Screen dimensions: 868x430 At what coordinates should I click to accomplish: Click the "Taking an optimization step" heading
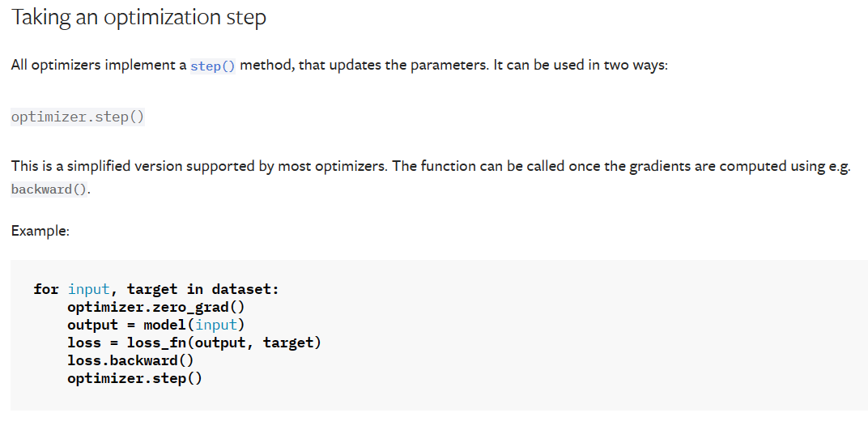(x=138, y=18)
